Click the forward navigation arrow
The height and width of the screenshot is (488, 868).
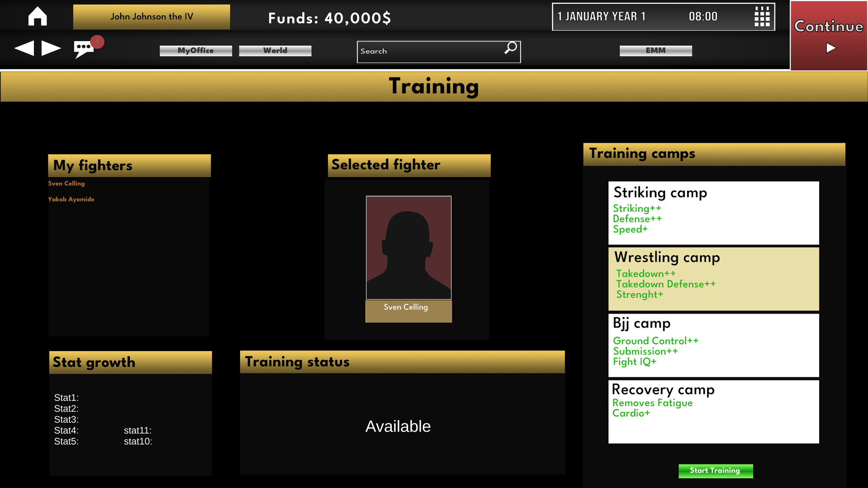click(51, 48)
